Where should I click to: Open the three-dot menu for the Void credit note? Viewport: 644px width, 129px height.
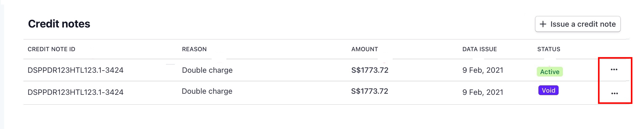(x=614, y=93)
